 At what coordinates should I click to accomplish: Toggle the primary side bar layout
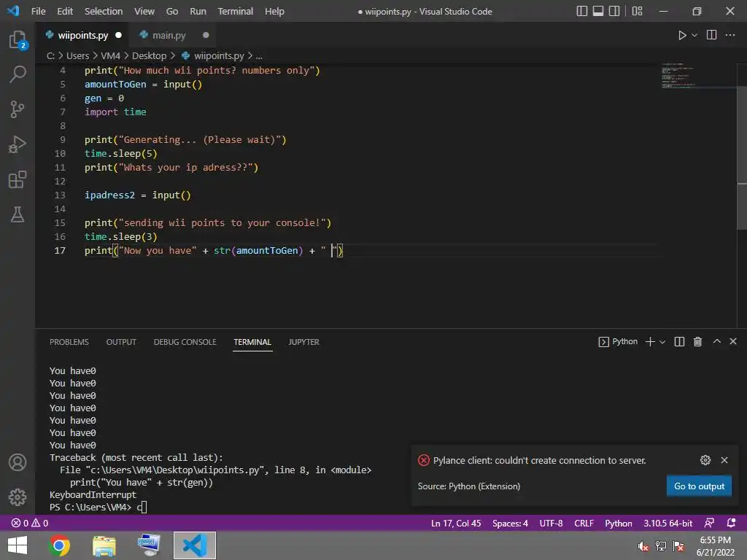coord(581,11)
